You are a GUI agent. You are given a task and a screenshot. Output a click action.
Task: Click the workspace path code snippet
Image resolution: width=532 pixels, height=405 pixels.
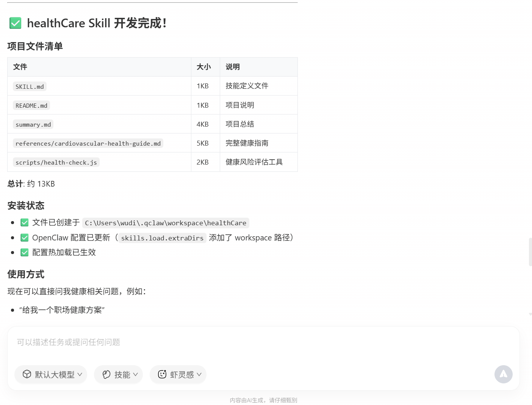coord(166,223)
